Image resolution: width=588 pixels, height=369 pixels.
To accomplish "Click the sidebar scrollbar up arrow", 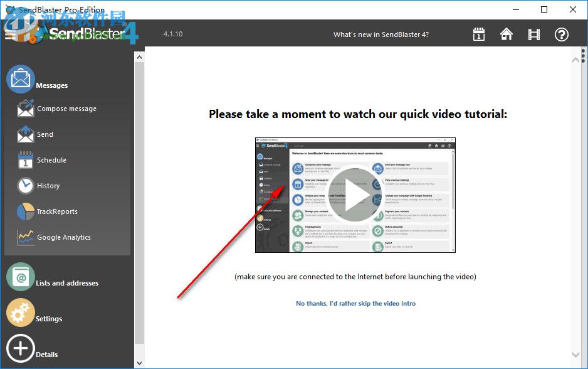I will pyautogui.click(x=140, y=58).
